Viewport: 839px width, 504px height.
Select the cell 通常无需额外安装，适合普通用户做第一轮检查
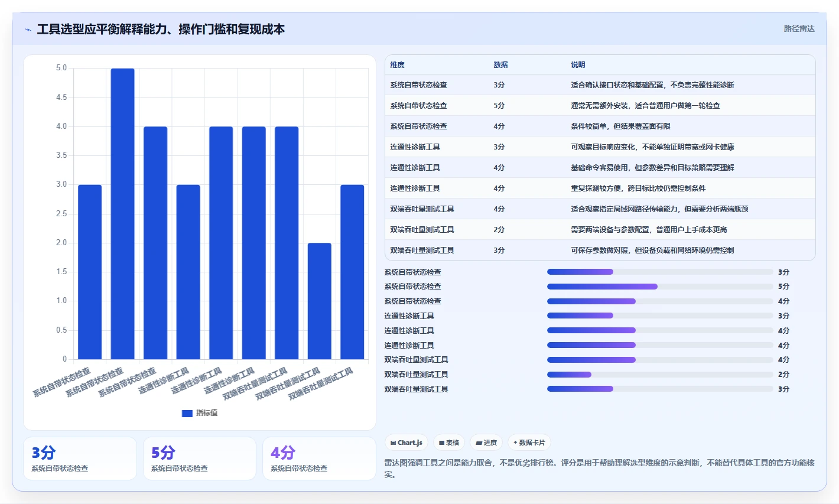[645, 106]
